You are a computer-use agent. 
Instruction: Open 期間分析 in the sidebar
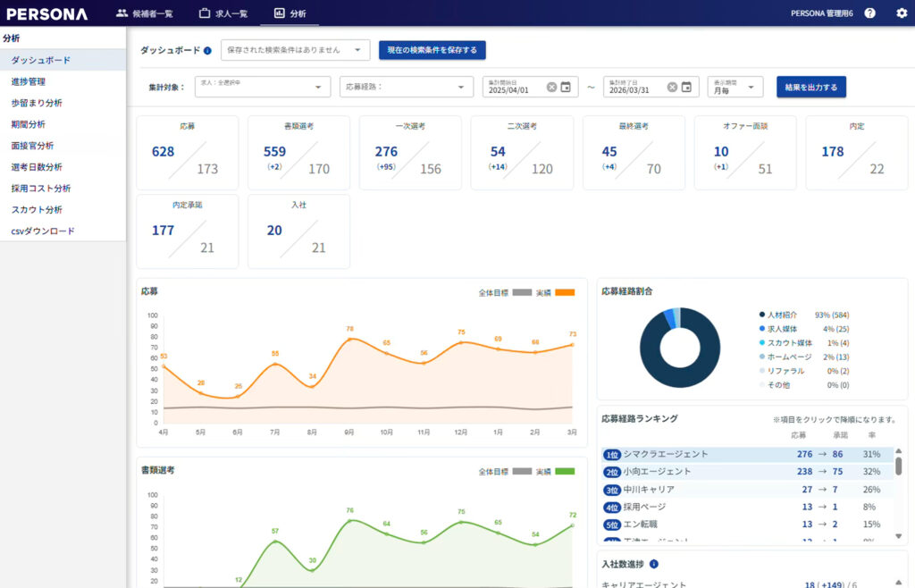click(63, 124)
